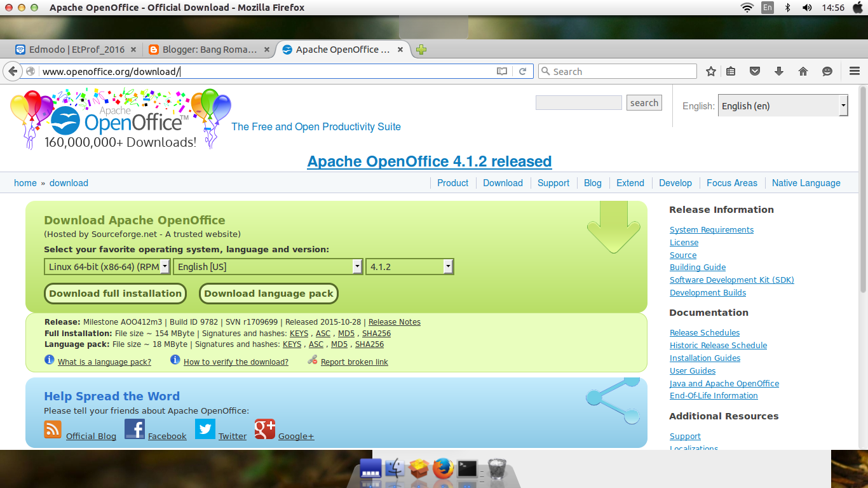The height and width of the screenshot is (488, 868).
Task: Open the site language English (en) dropdown
Action: click(x=783, y=106)
